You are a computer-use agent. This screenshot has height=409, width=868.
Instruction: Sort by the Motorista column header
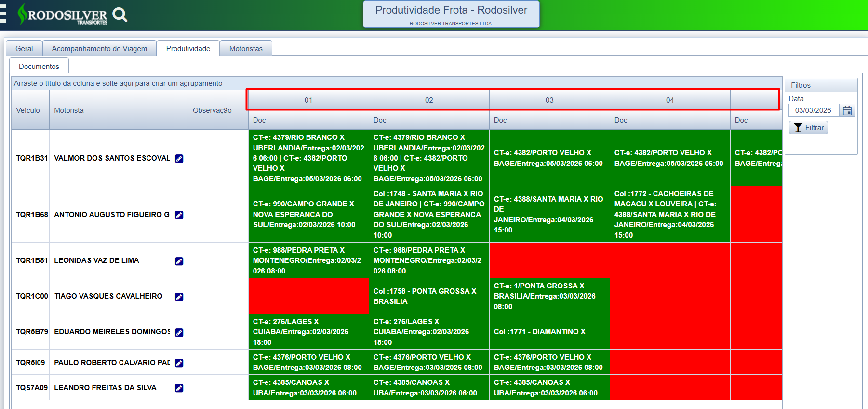(x=69, y=110)
